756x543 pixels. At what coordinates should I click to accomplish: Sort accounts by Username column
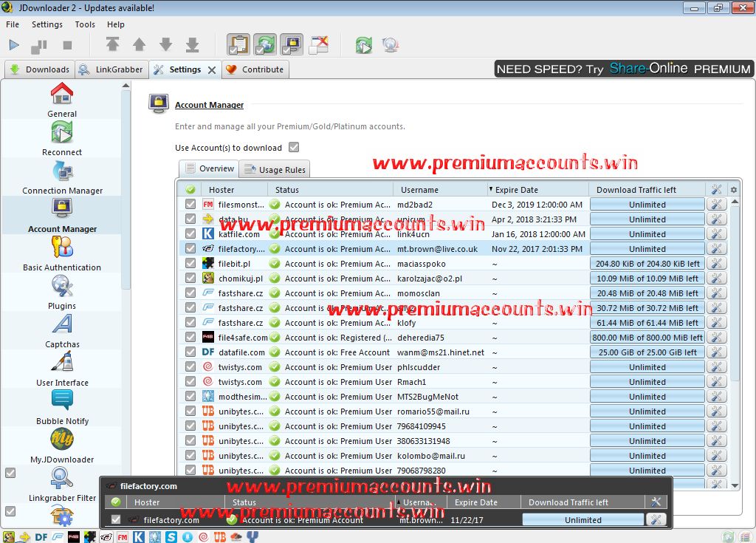tap(440, 190)
